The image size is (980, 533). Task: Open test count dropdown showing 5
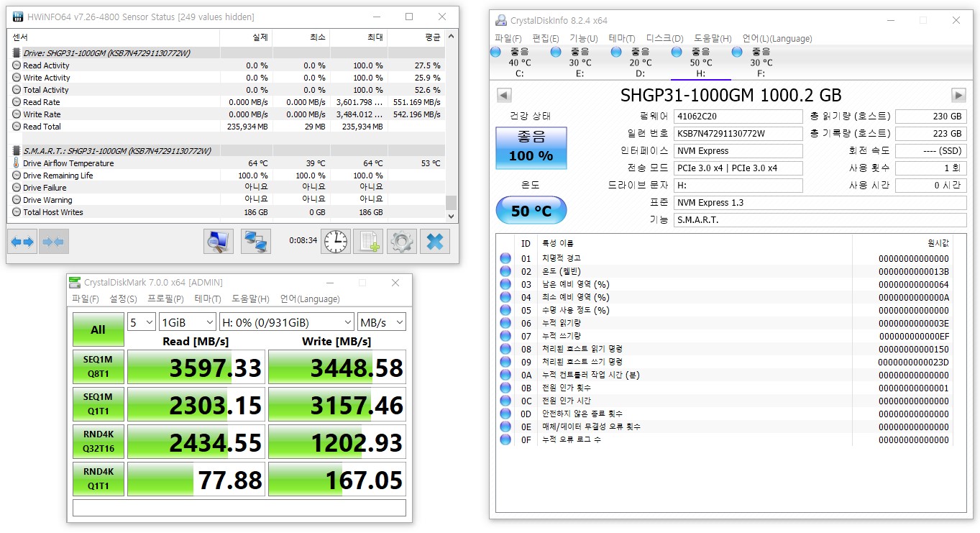point(141,322)
